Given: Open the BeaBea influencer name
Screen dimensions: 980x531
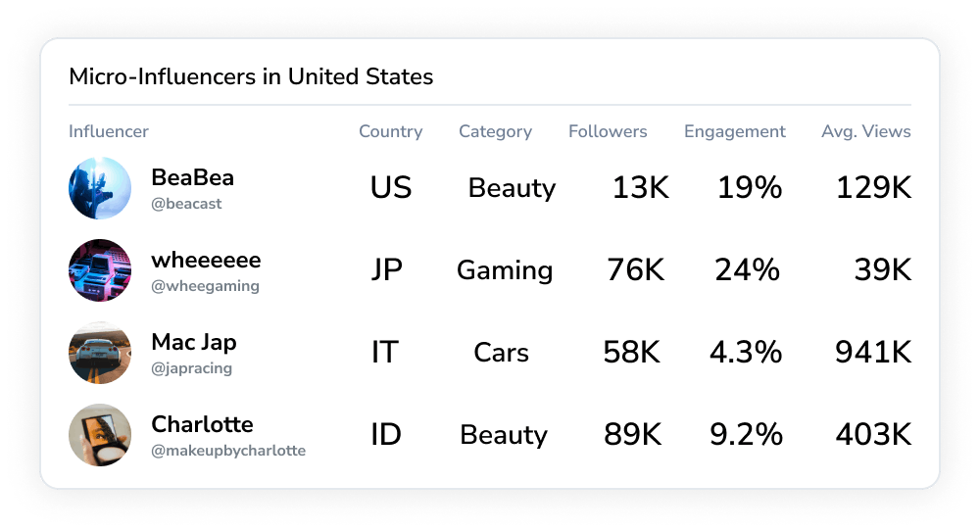Looking at the screenshot, I should pos(192,178).
